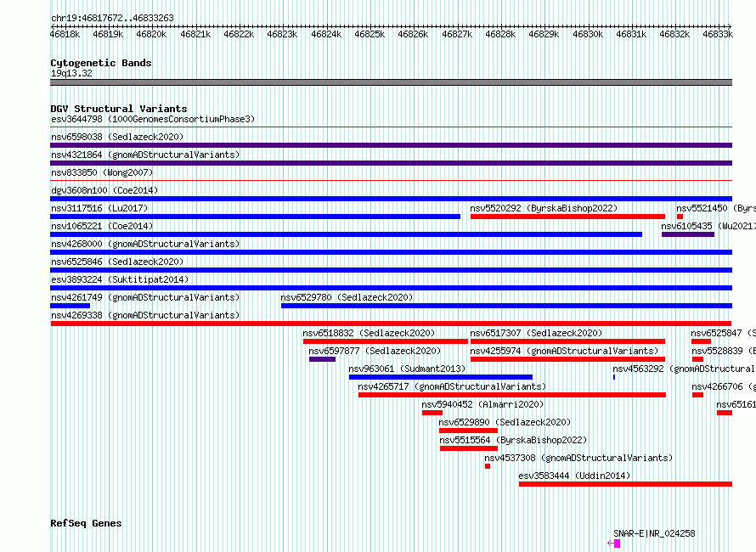Click the small nsv4537308 red variant marker

coord(488,466)
